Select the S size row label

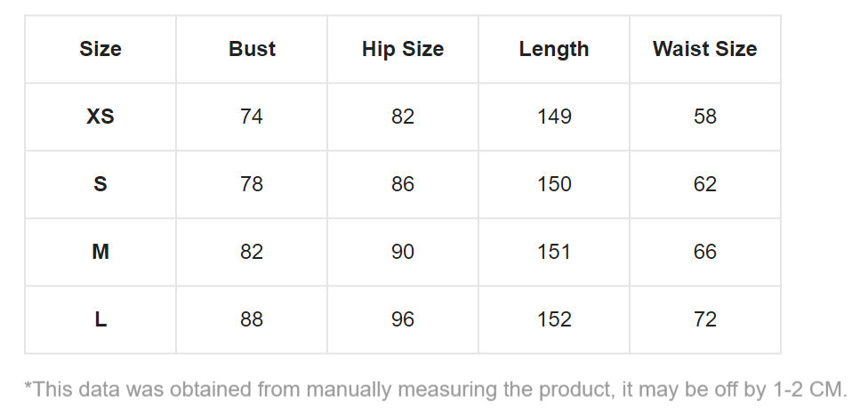click(x=100, y=184)
